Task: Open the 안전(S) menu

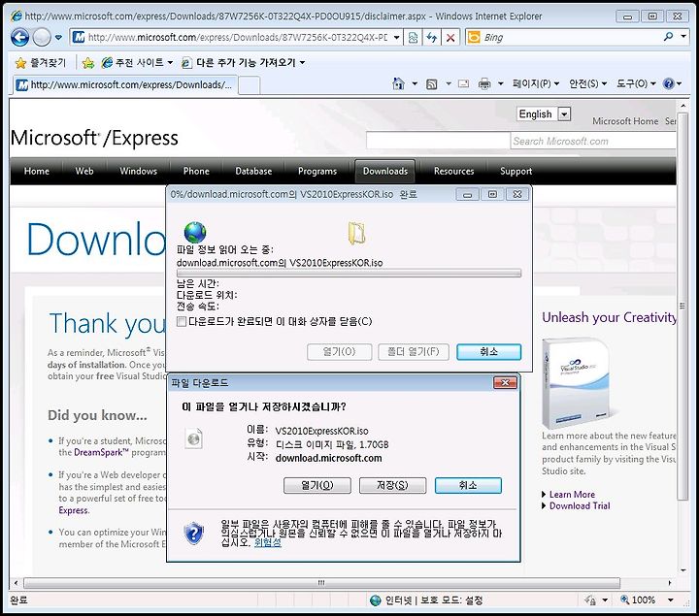Action: 588,83
